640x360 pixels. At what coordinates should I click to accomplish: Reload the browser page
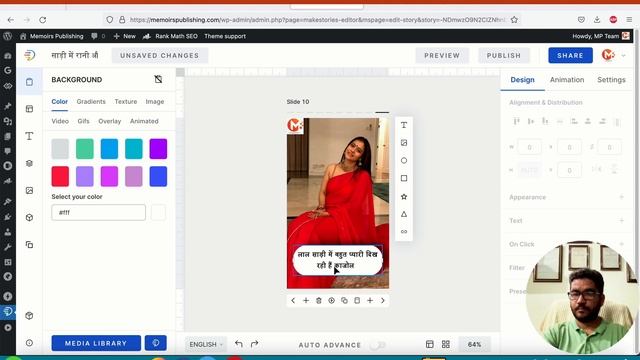[x=42, y=20]
